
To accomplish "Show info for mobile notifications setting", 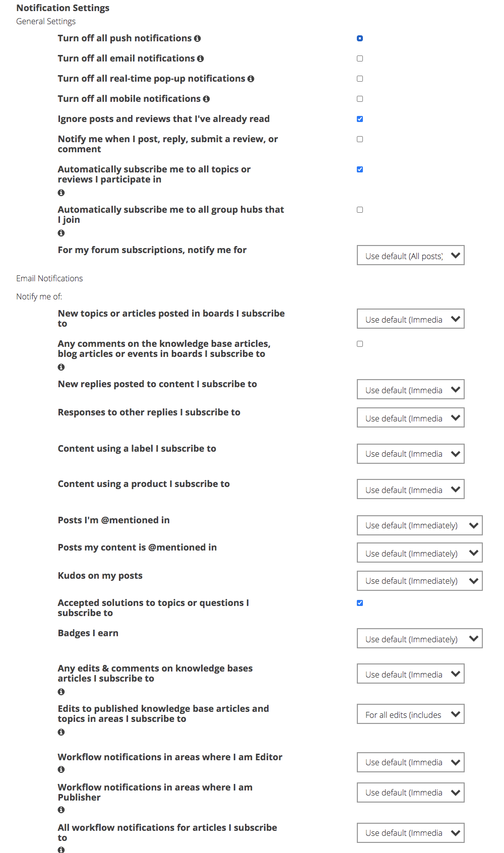I will [x=207, y=99].
